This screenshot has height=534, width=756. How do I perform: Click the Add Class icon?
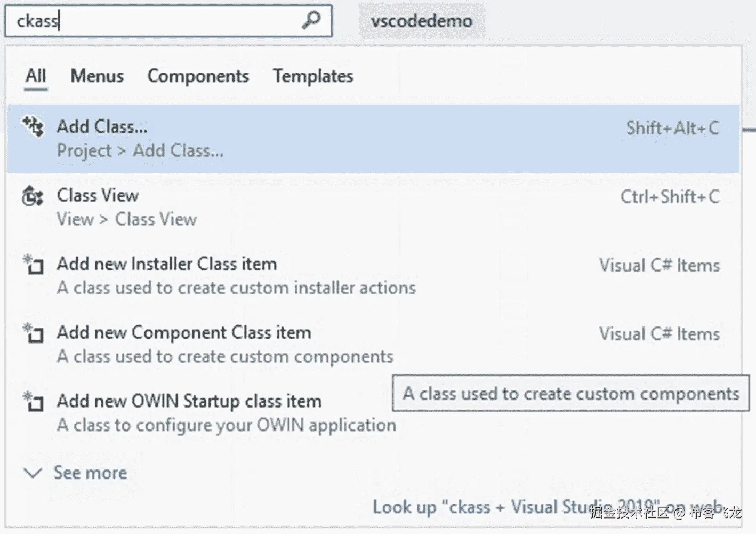point(33,127)
